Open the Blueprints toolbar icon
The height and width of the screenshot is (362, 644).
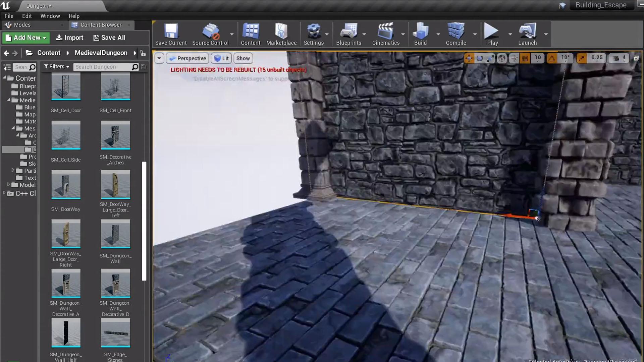[348, 34]
